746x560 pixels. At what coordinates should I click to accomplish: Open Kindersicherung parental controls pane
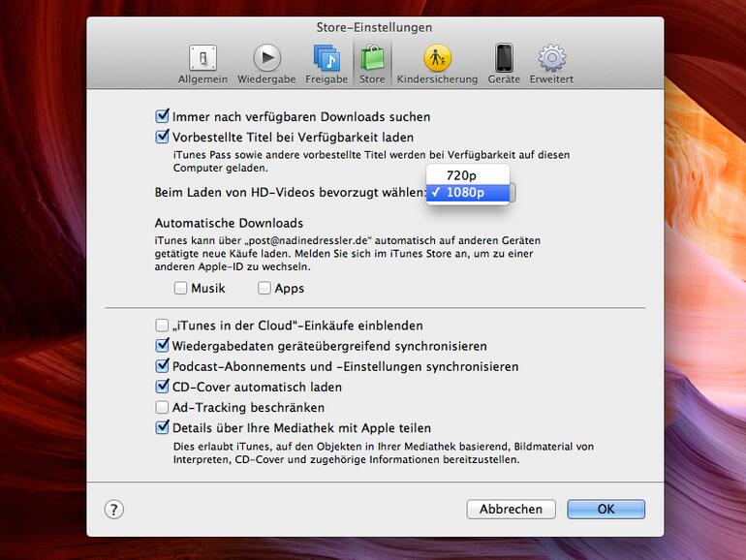point(437,64)
